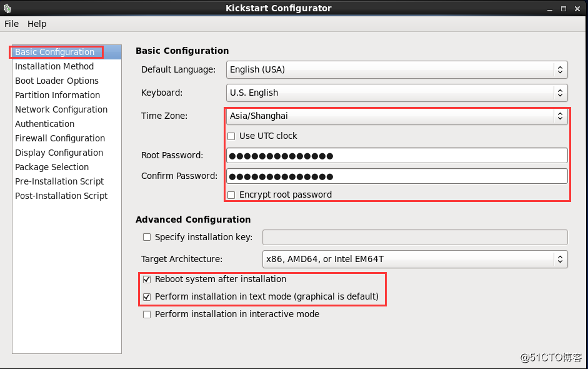Enable Perform installation in interactive mode
Screen dimensions: 588x369
pos(147,315)
